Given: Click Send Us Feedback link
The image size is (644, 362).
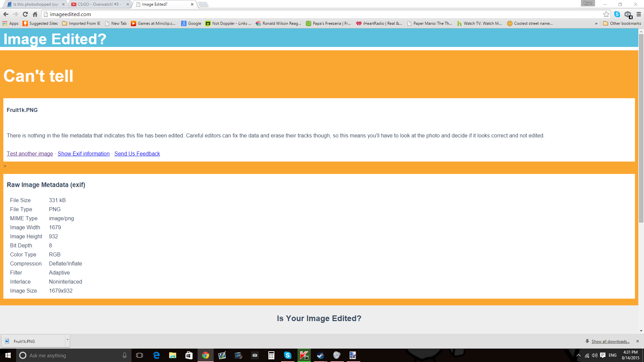Looking at the screenshot, I should click(x=137, y=154).
